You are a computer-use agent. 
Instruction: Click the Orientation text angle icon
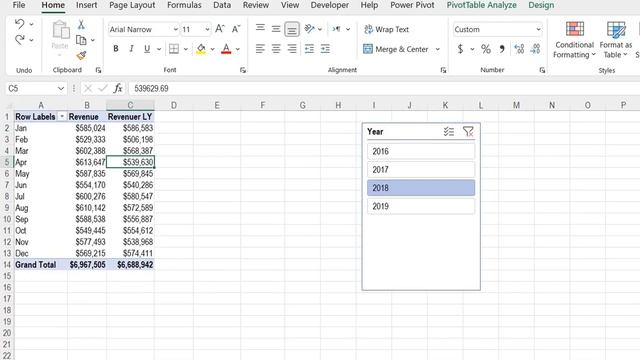tap(310, 29)
